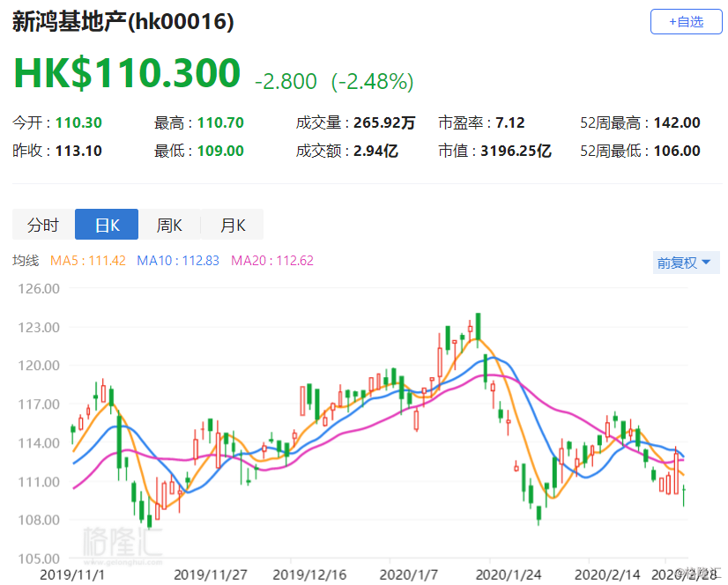
Task: Open the 周K chart tab
Action: click(169, 225)
